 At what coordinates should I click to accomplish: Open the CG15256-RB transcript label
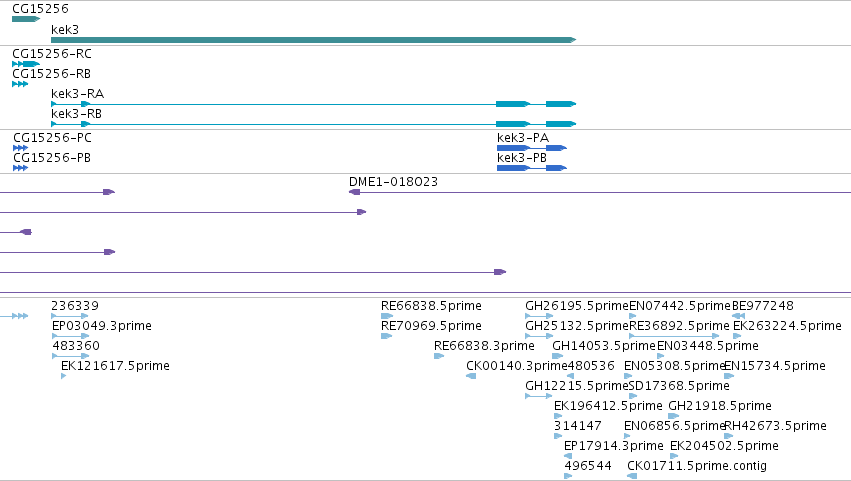point(52,73)
